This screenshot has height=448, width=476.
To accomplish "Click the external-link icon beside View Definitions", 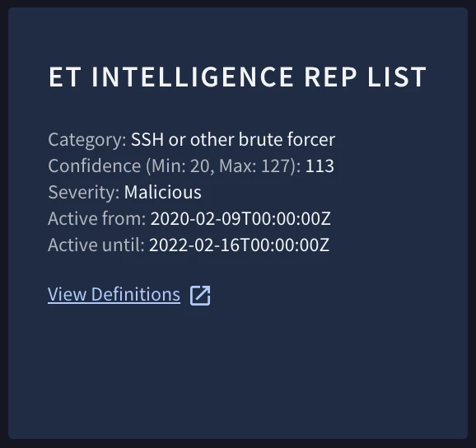I will 200,295.
